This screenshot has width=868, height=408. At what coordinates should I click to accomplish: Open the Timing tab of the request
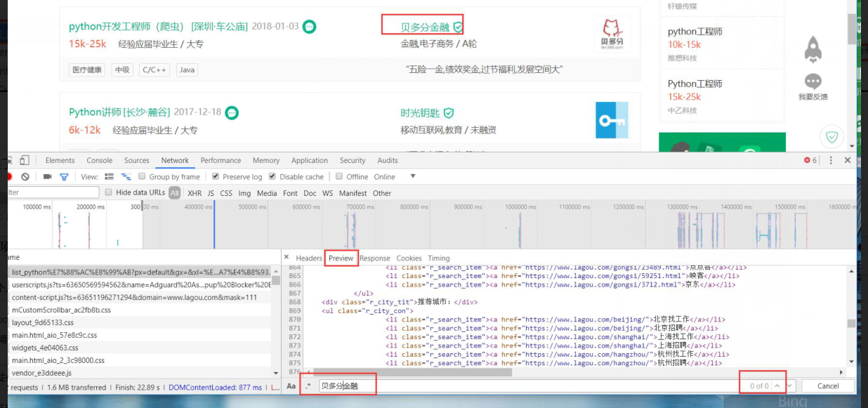pos(439,258)
